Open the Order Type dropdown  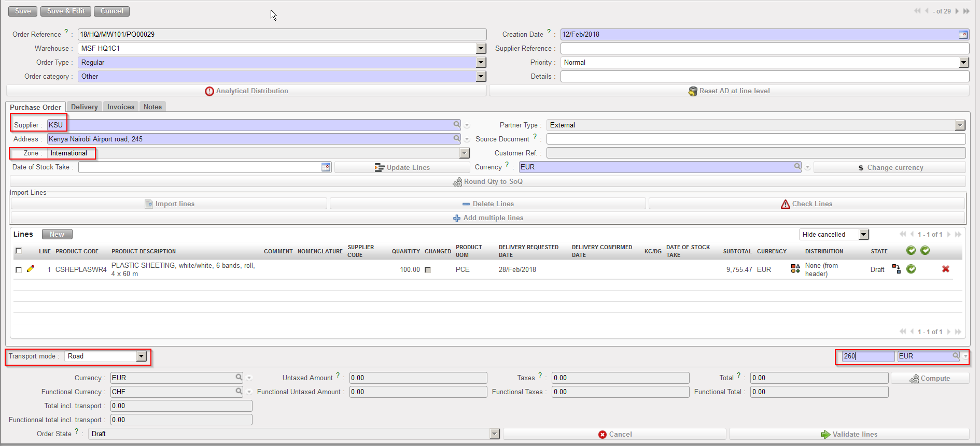tap(481, 62)
